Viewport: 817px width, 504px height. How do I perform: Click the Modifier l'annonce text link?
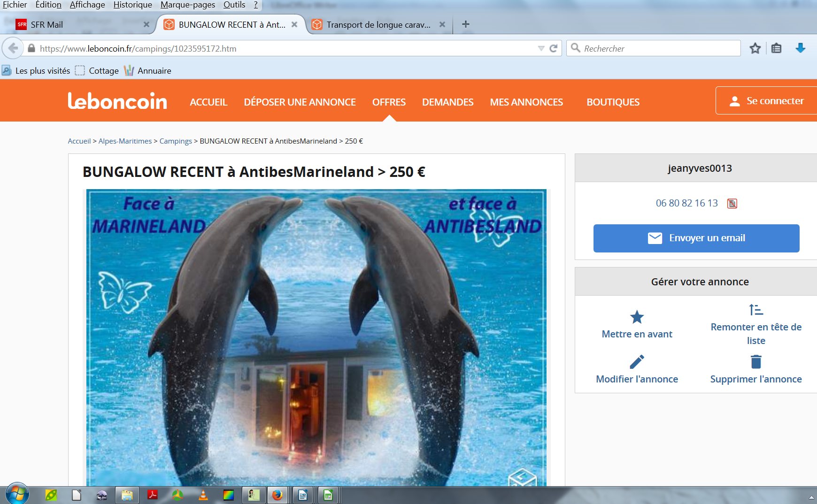tap(637, 379)
